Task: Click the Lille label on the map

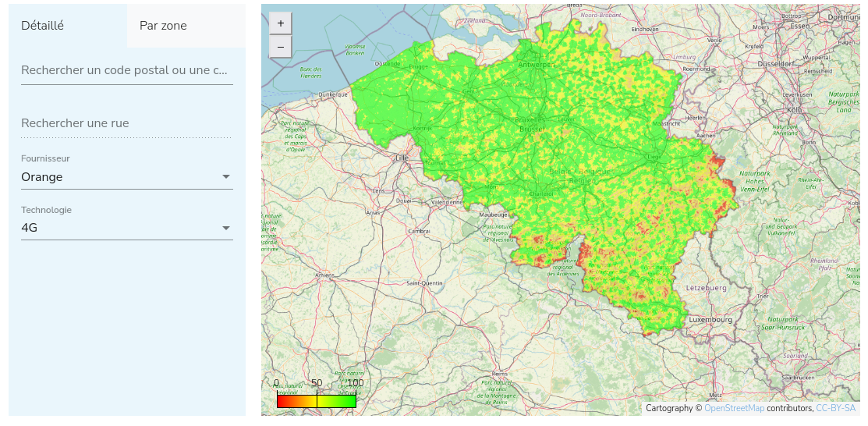Action: 402,158
